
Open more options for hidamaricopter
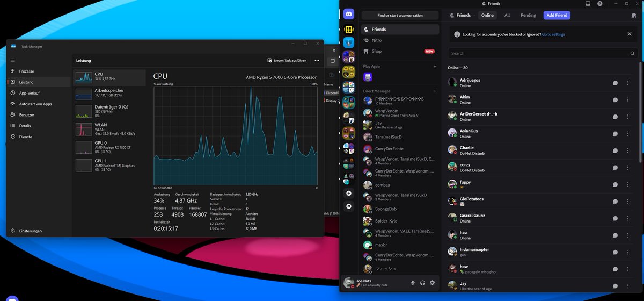point(628,252)
